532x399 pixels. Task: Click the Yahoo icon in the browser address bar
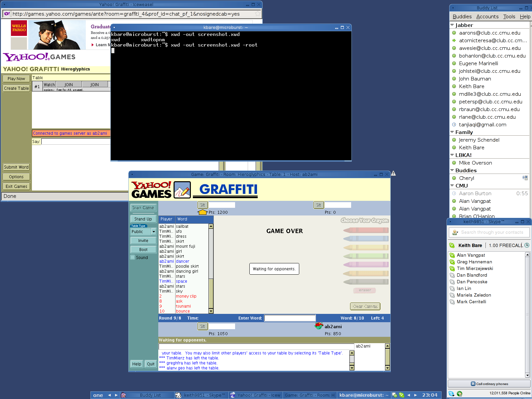pyautogui.click(x=7, y=14)
